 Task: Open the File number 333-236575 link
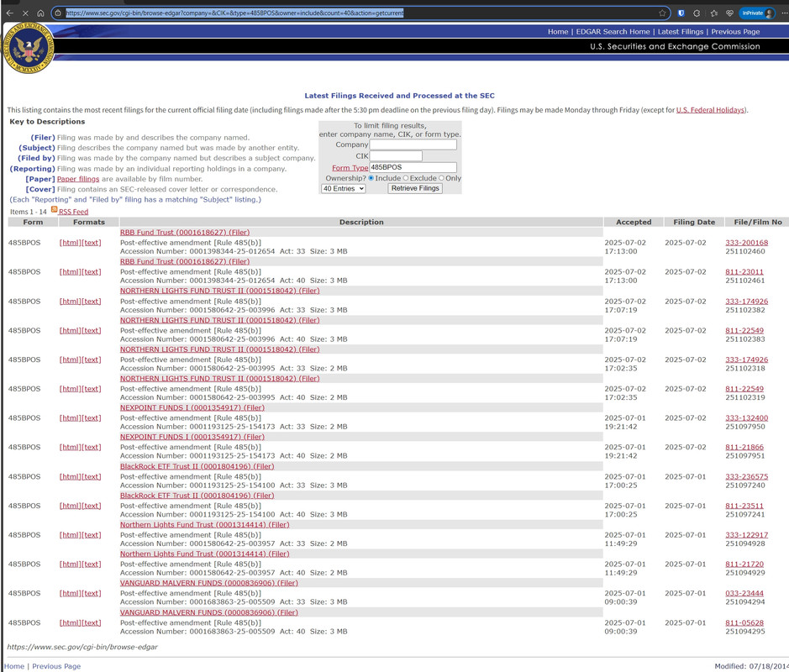(x=747, y=476)
